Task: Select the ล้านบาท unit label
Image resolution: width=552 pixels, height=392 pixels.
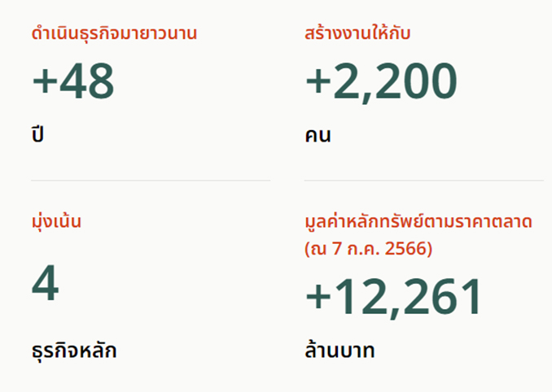Action: click(340, 351)
